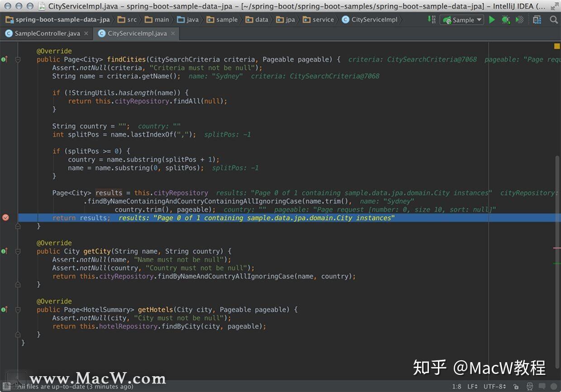Click CitySearchCriteria parameter type in findCities

185,59
